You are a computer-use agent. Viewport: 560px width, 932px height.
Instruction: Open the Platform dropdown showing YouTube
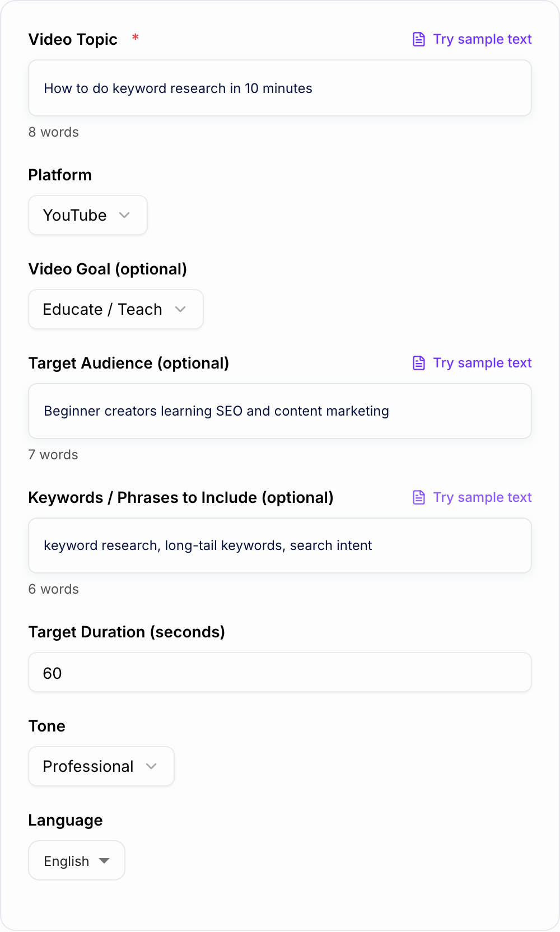click(88, 215)
